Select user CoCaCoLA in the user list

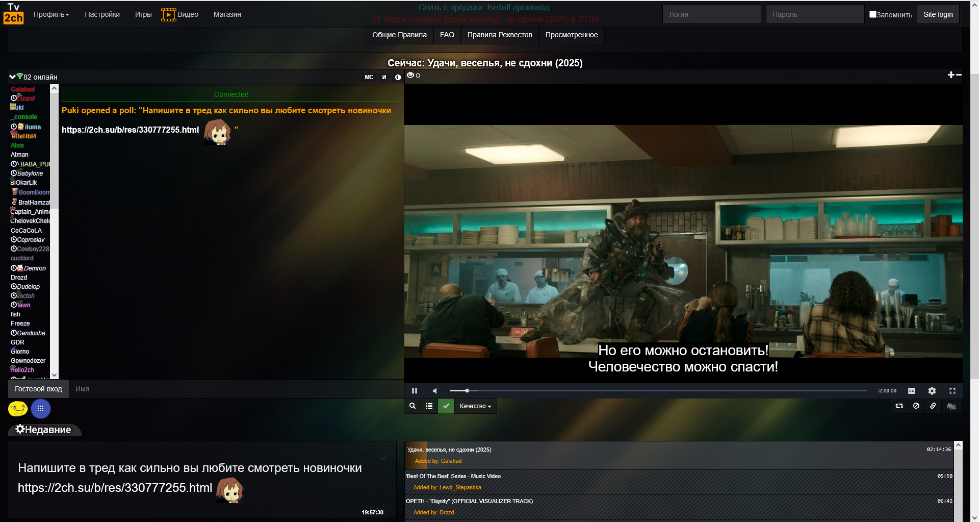tap(26, 231)
